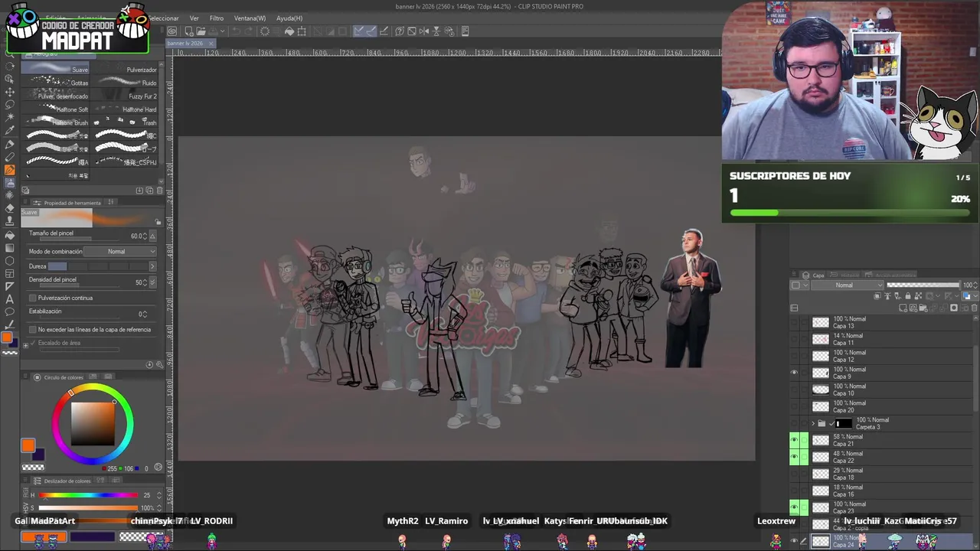Click the New canvas icon
This screenshot has width=980, height=551.
coord(189,31)
